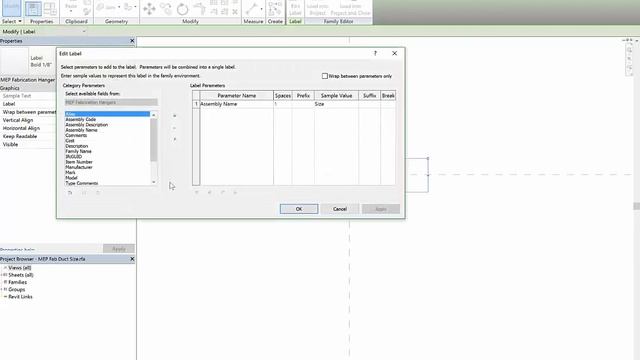Click the third icon under the Label Parameters table

[223, 192]
